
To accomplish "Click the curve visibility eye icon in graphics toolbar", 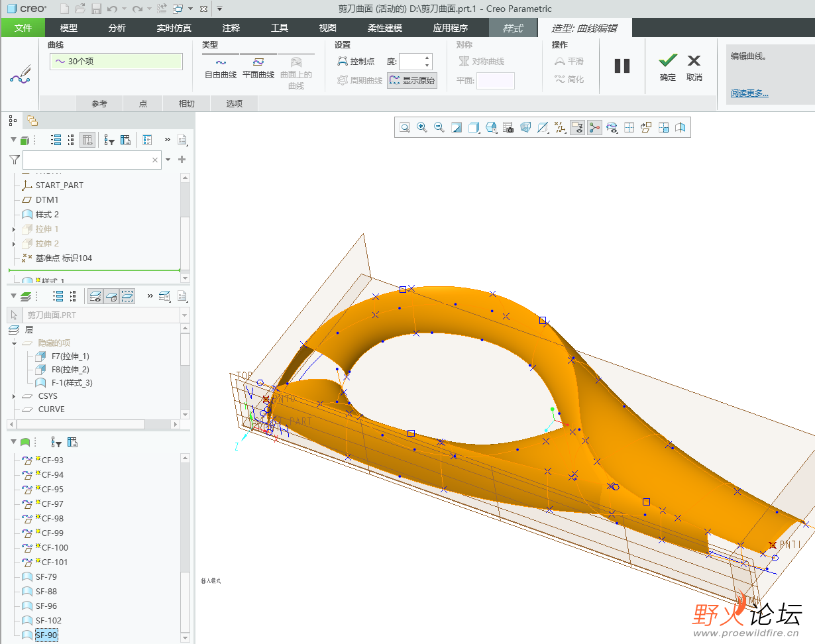I will point(612,127).
